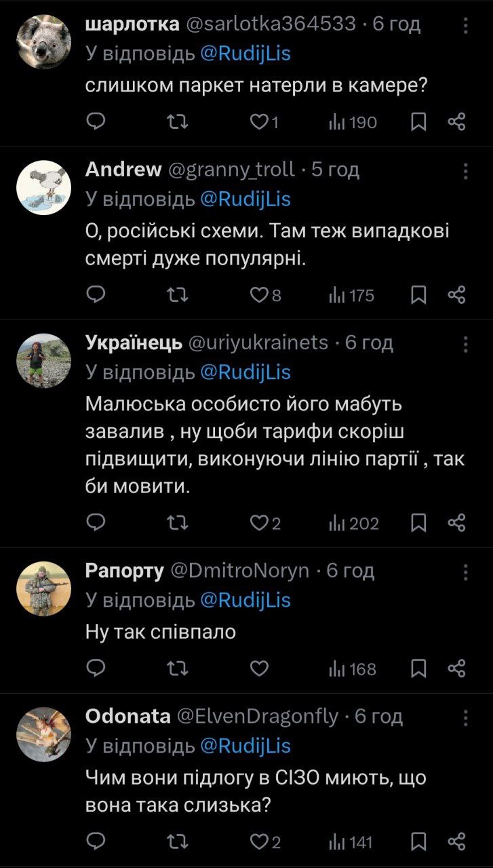
Task: Open @RudijLis mention in Odonata's reply
Action: 245,746
